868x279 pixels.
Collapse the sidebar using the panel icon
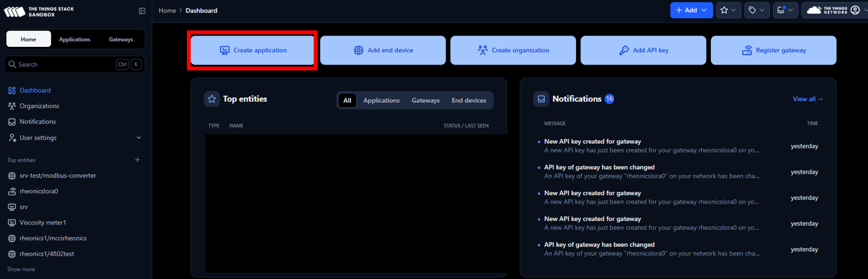(142, 11)
